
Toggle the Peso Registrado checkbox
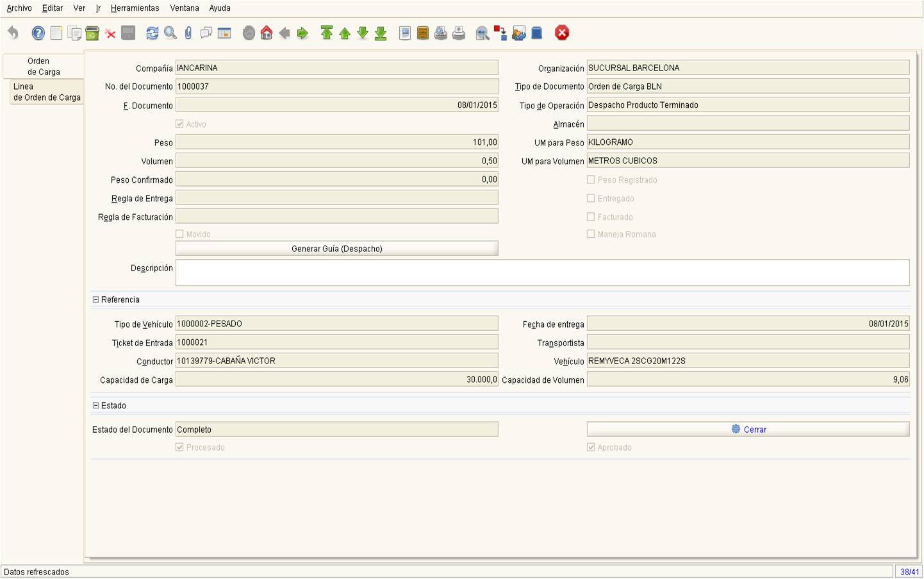(591, 180)
